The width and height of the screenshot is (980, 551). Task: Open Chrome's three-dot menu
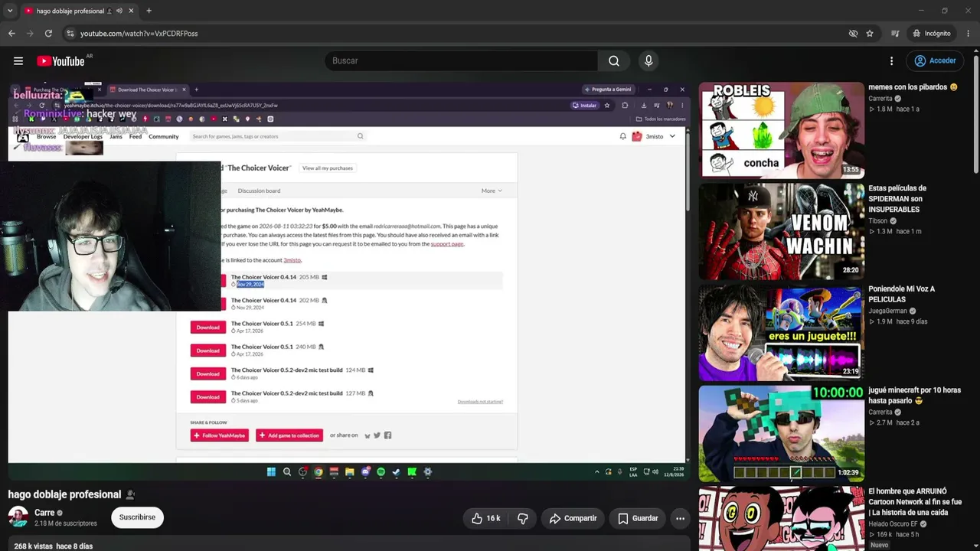968,34
